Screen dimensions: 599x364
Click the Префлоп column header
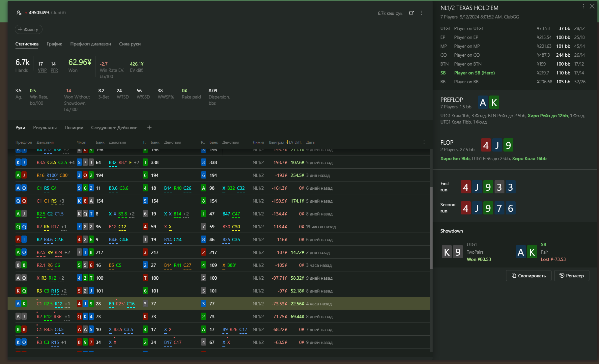(x=24, y=142)
